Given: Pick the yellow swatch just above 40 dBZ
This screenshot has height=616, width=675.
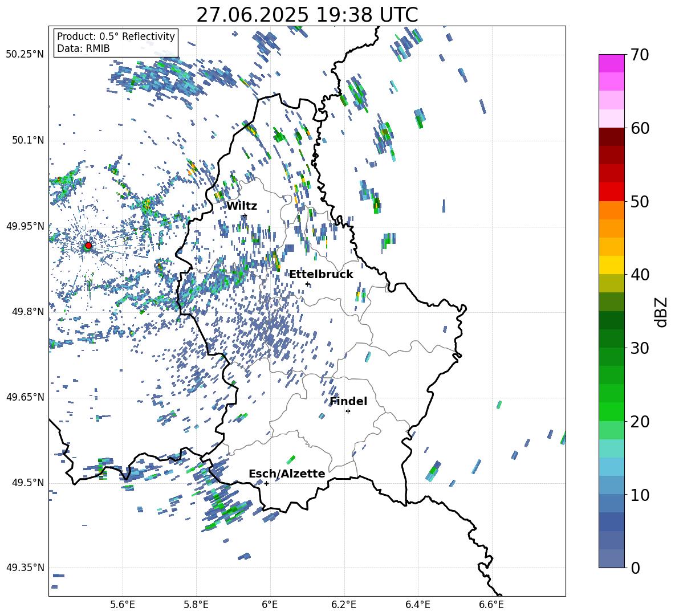Looking at the screenshot, I should coord(611,265).
